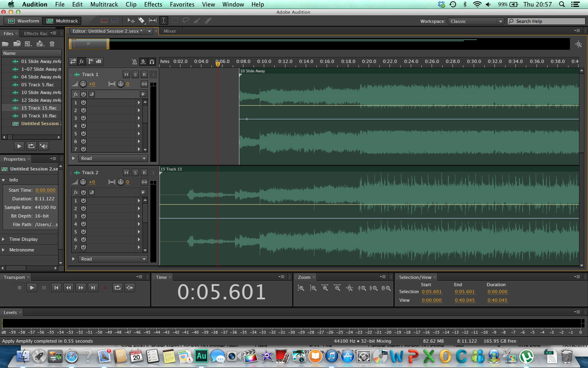The height and width of the screenshot is (368, 588).
Task: Show the Effects section of track controls
Action: [x=82, y=61]
